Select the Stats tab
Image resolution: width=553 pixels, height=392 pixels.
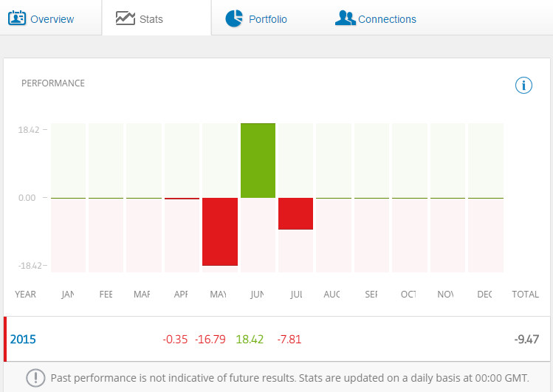pos(151,19)
